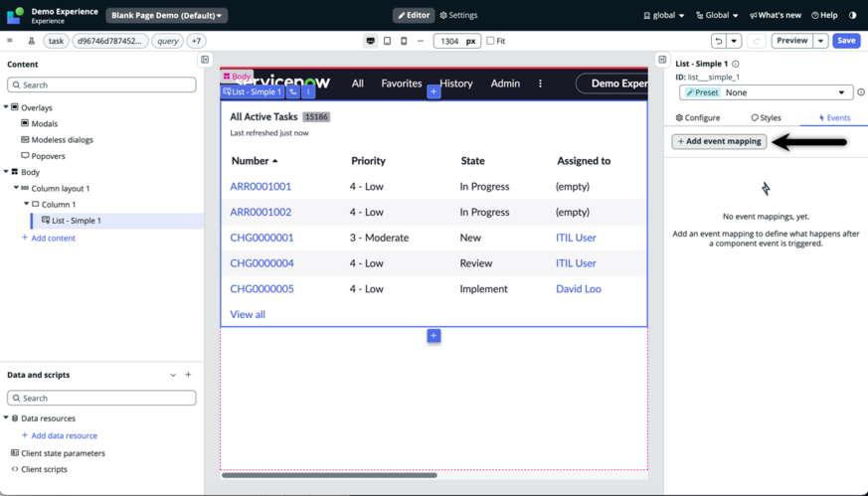Collapse the Column 1 tree node

pyautogui.click(x=26, y=204)
